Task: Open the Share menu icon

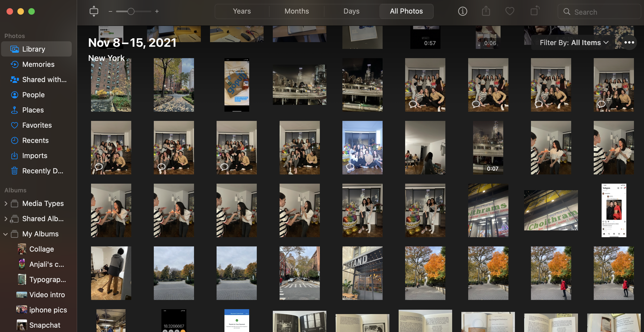Action: coord(486,11)
